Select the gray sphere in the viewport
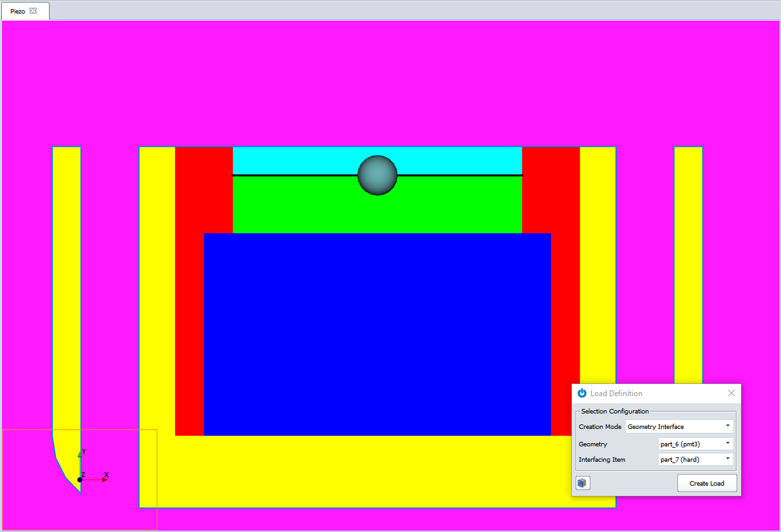Viewport: 781px width, 532px height. point(377,175)
